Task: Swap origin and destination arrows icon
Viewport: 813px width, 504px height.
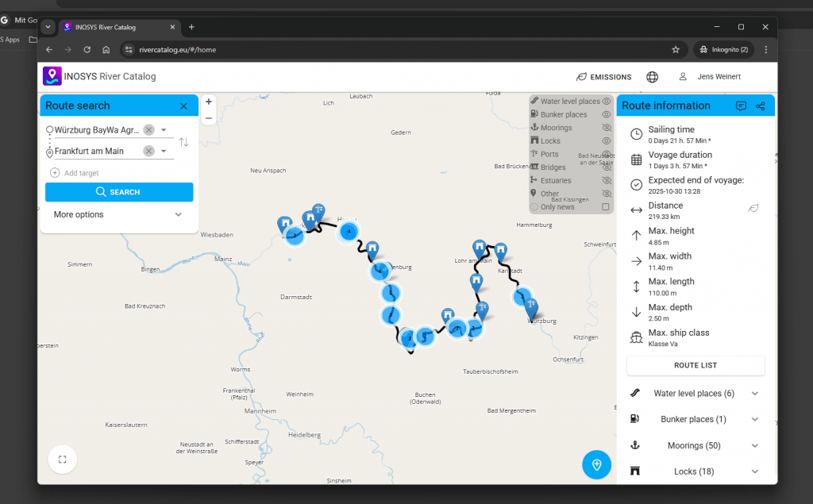Action: [183, 142]
